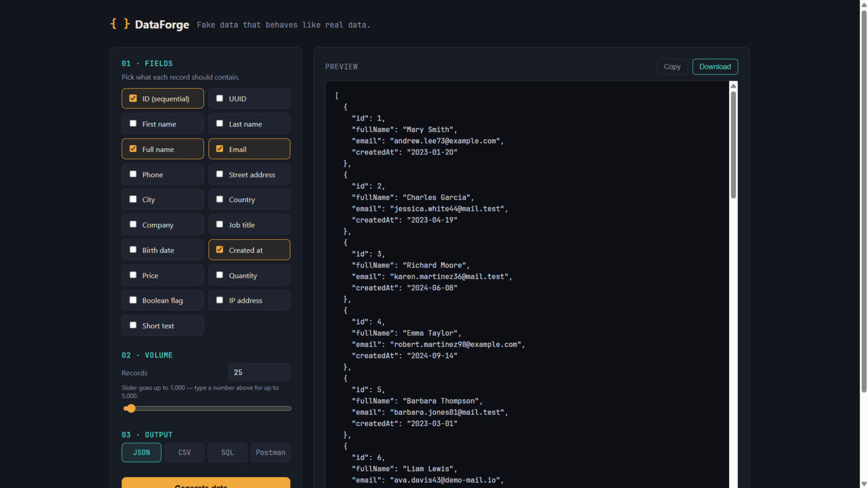
Task: Click the createdAt "2024-06-08" line
Action: click(x=404, y=288)
